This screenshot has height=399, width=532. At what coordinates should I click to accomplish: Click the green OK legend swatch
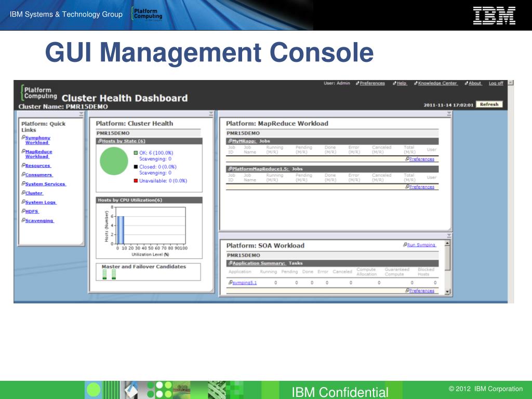136,153
